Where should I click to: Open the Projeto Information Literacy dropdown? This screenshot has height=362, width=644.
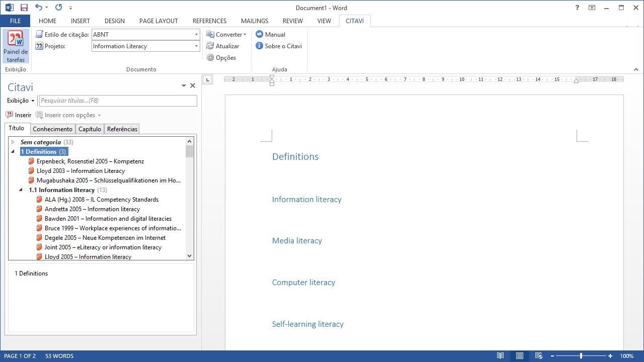pyautogui.click(x=196, y=46)
